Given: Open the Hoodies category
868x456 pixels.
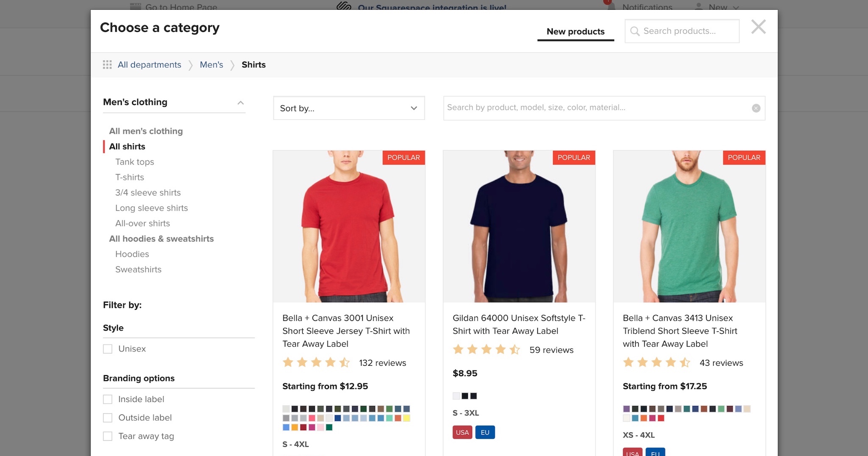Looking at the screenshot, I should pos(132,254).
